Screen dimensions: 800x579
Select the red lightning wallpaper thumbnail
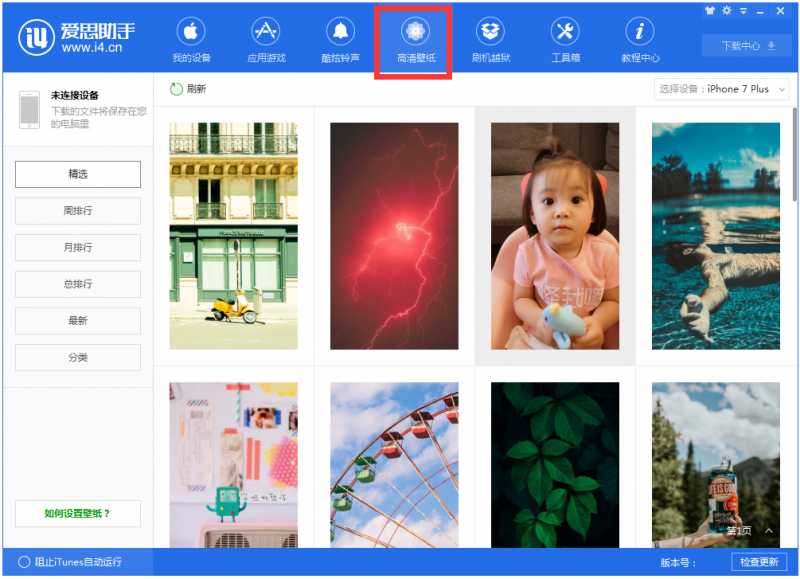(394, 236)
